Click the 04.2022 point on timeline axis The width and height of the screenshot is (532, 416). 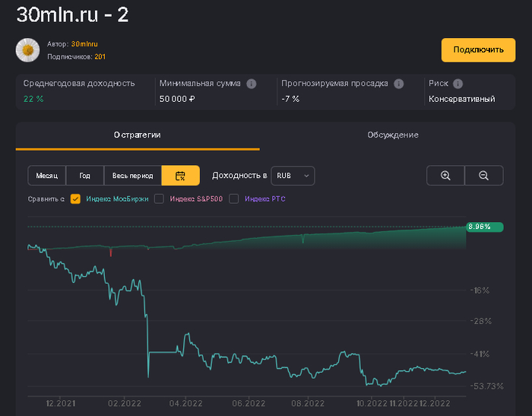185,404
